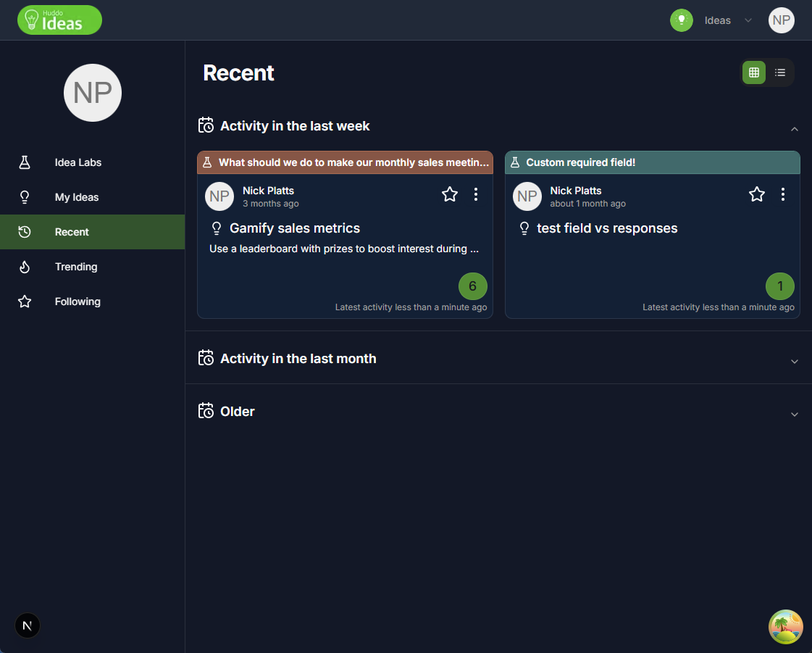The width and height of the screenshot is (812, 653).
Task: Click the calendar icon beside Activity in the last week
Action: point(206,125)
